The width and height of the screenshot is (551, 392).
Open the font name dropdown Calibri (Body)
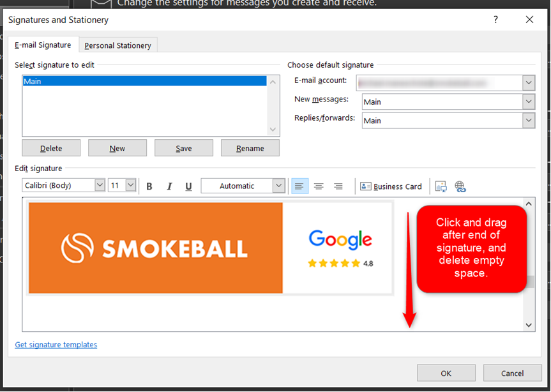pos(100,185)
